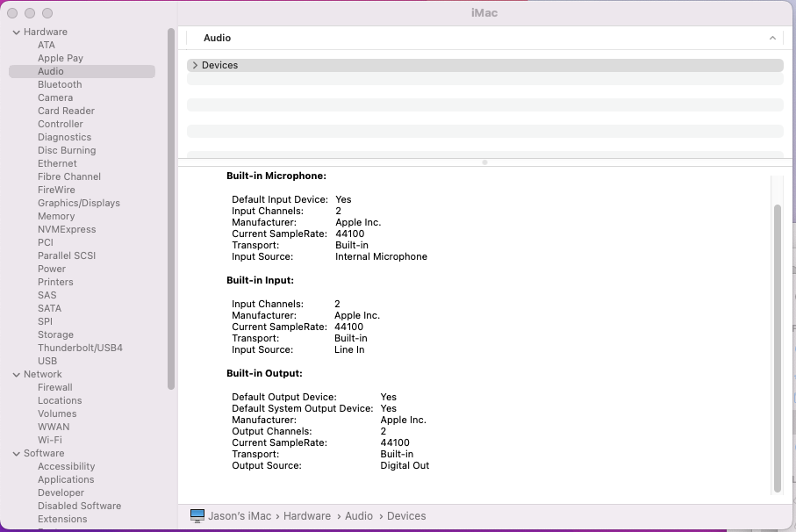The width and height of the screenshot is (796, 532).
Task: Expand the Devices row disclosure arrow
Action: click(195, 65)
